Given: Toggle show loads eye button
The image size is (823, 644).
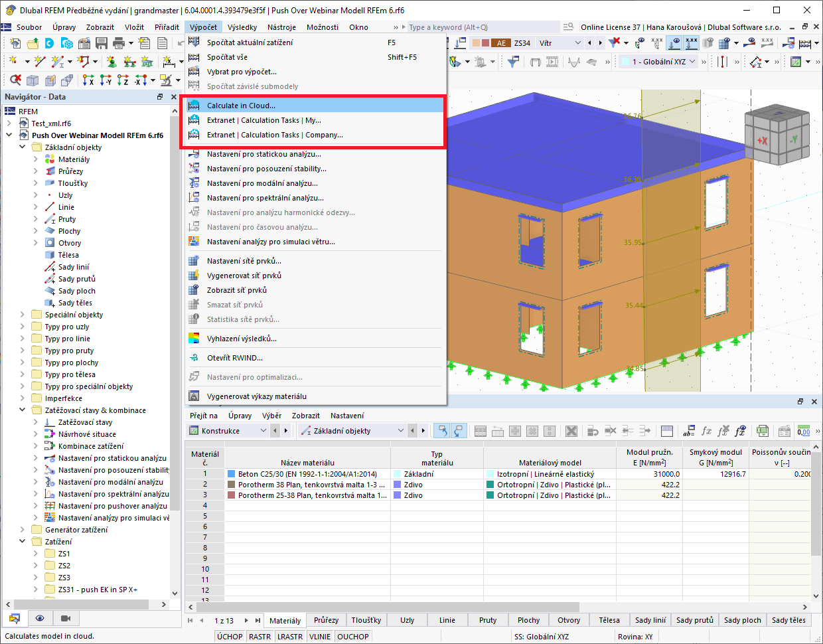Looking at the screenshot, I should pyautogui.click(x=674, y=43).
